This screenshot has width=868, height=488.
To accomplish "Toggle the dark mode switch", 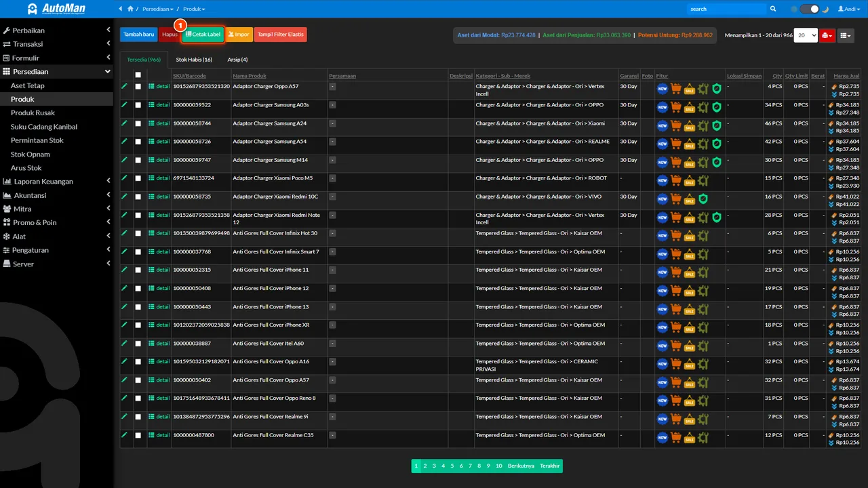I will coord(810,9).
